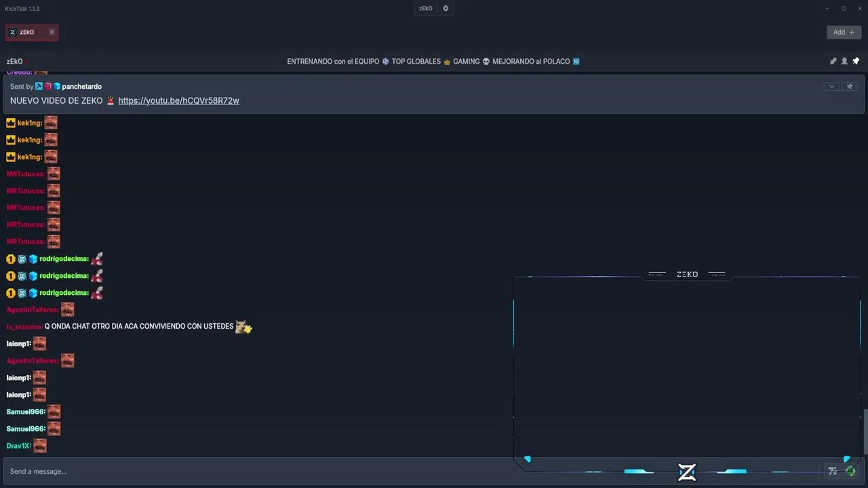Click the pink badge beside panchetardo
868x488 pixels.
pyautogui.click(x=48, y=87)
